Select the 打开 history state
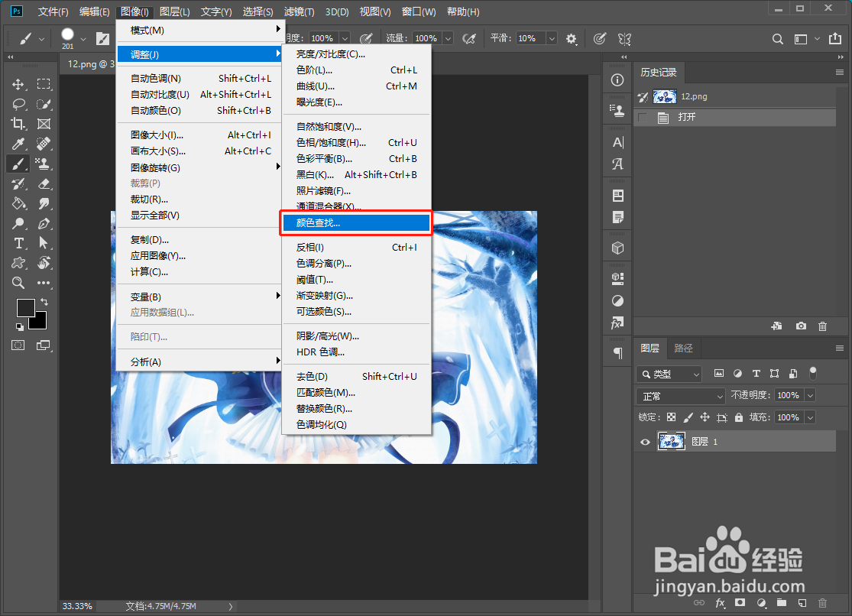Image resolution: width=852 pixels, height=616 pixels. pos(734,118)
